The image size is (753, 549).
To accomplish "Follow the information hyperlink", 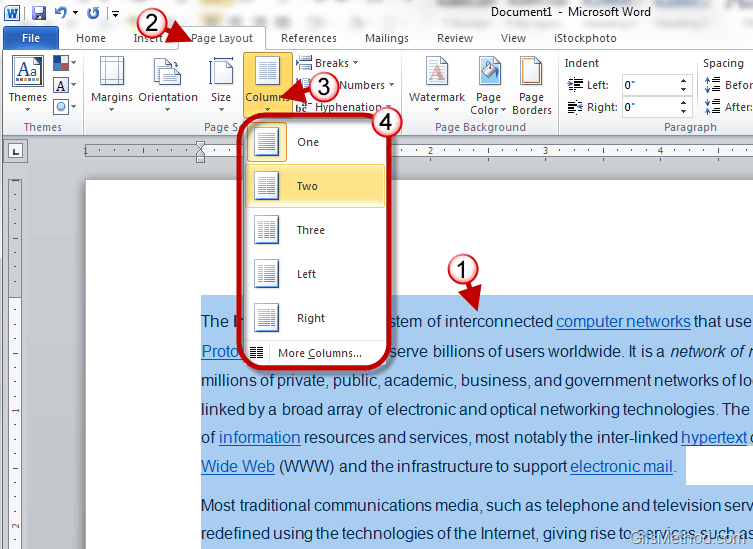I will point(259,438).
